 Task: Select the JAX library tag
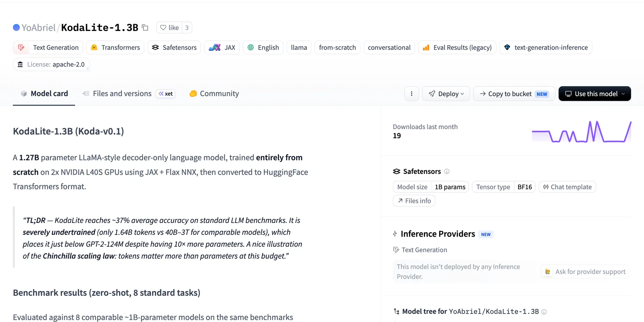[x=222, y=47]
